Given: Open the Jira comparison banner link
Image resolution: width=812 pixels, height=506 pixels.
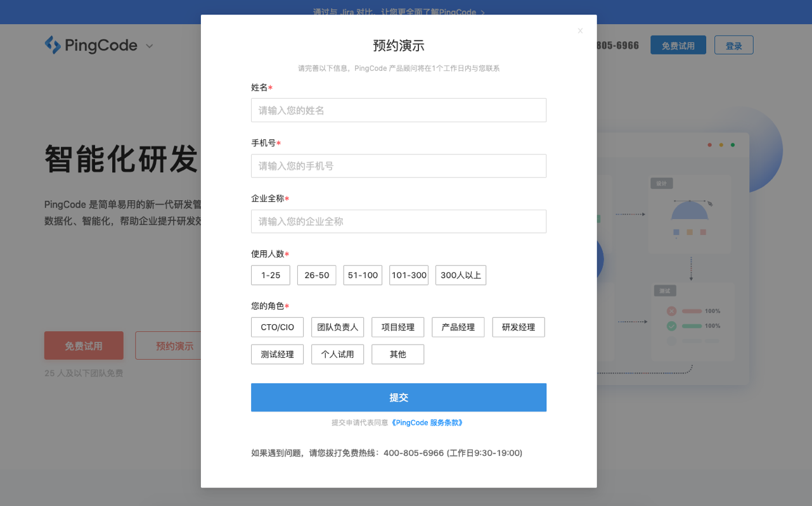Looking at the screenshot, I should click(x=399, y=12).
